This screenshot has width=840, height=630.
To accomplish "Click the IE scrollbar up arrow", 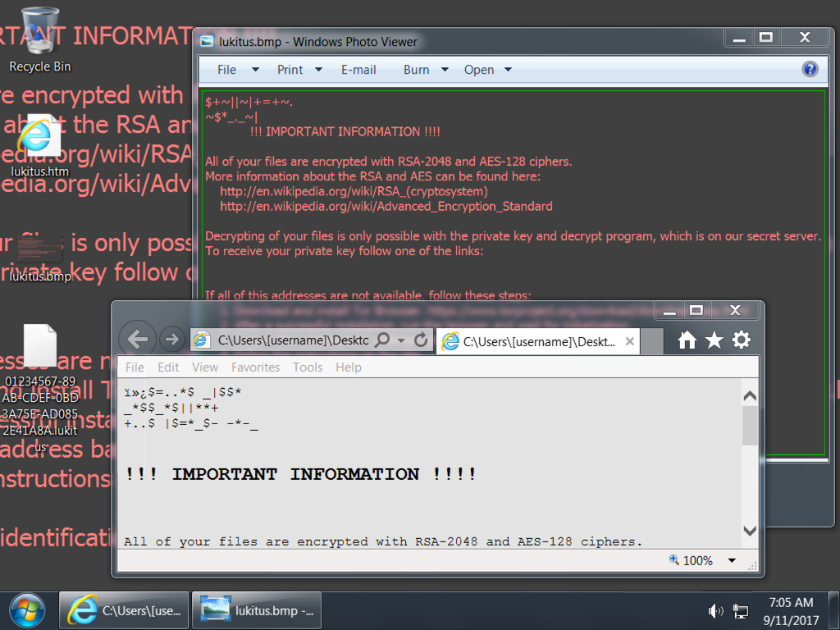I will pos(750,396).
